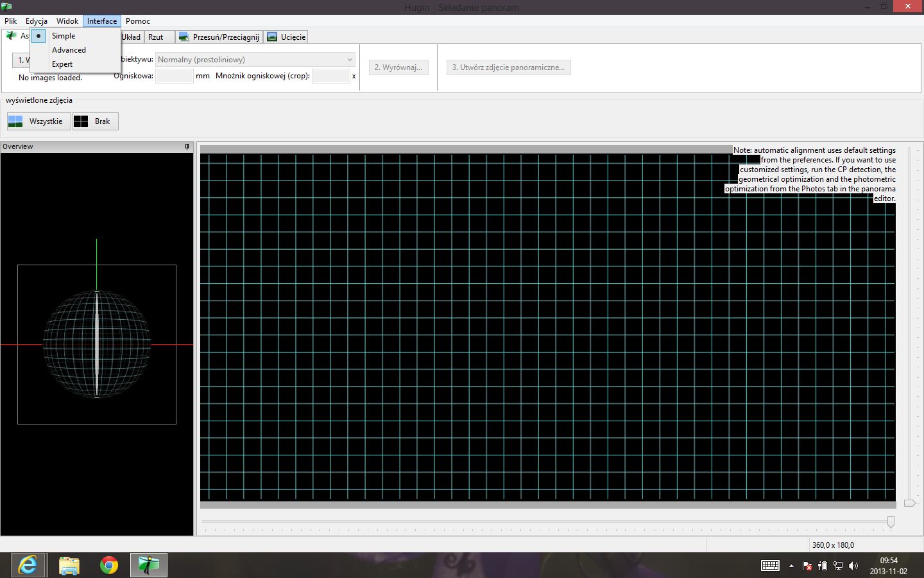
Task: Open the on-screen touch keyboard
Action: point(770,566)
